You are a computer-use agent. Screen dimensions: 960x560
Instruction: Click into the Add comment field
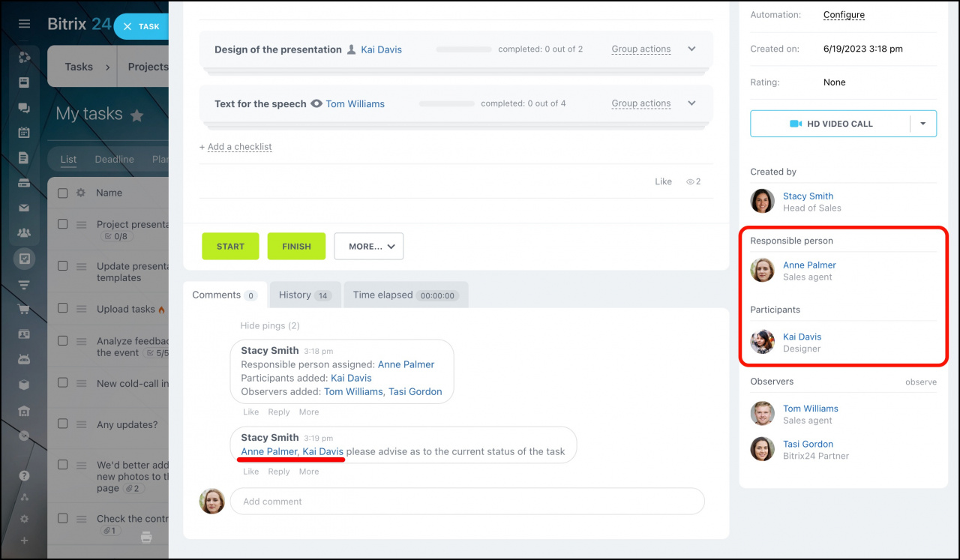(466, 502)
